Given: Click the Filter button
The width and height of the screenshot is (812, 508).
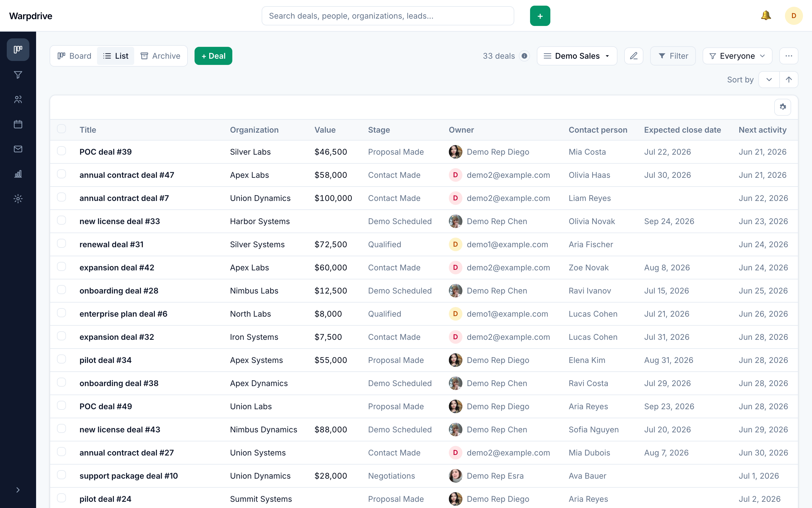Looking at the screenshot, I should click(x=673, y=56).
